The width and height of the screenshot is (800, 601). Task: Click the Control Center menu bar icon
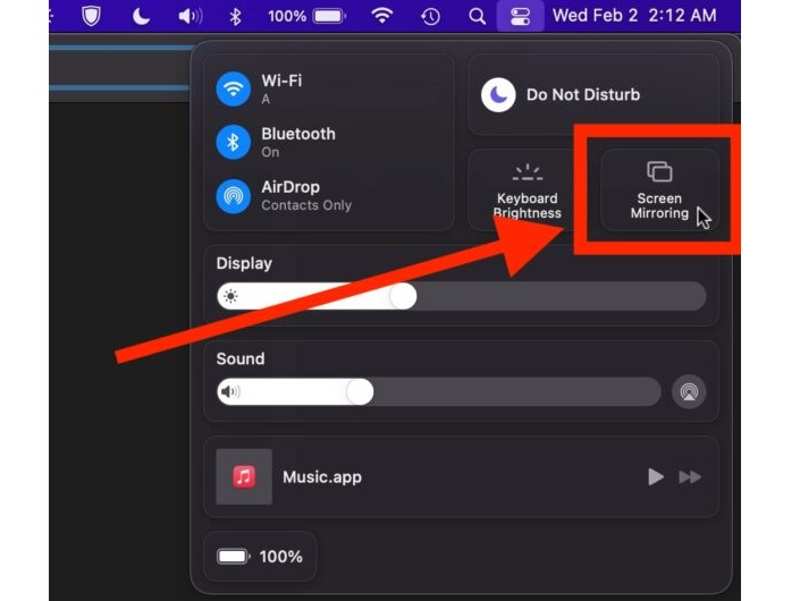pos(519,16)
